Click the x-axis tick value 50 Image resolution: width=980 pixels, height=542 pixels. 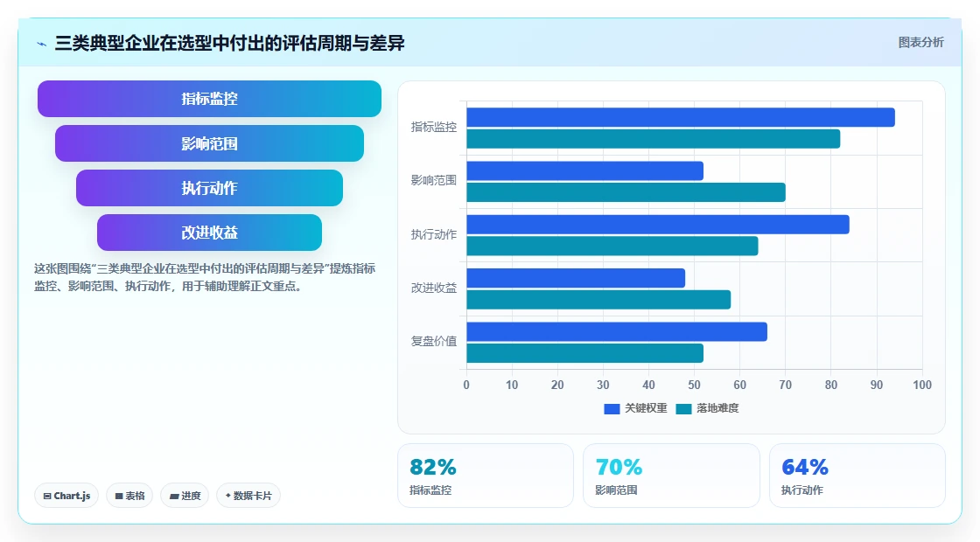tap(694, 386)
